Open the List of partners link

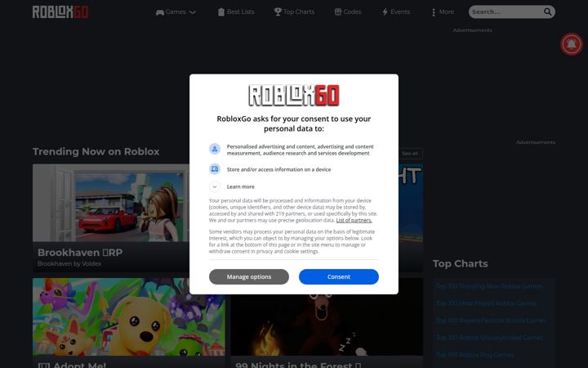coord(354,221)
